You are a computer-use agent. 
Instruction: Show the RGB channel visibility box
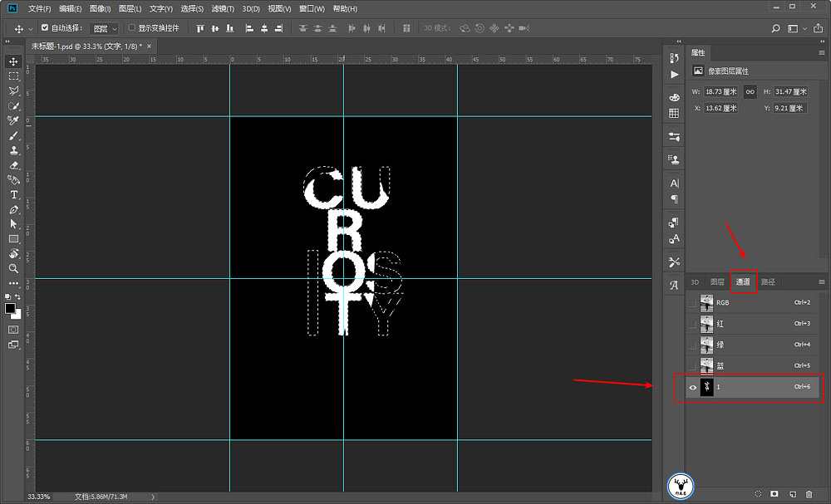point(692,303)
